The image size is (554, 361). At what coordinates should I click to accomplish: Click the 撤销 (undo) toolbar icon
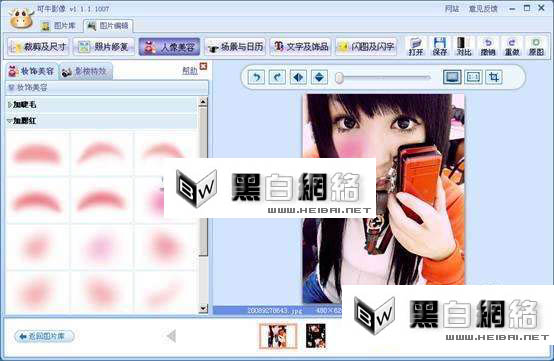(x=488, y=46)
